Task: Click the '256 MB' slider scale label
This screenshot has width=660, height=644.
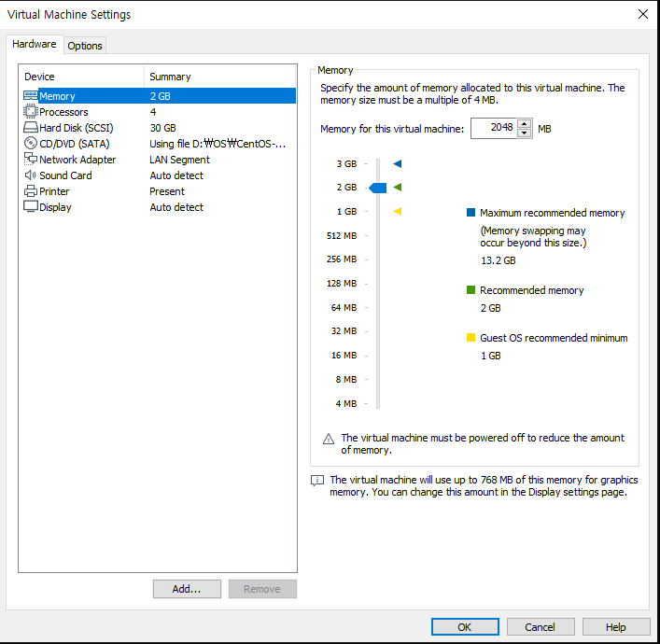Action: 342,259
